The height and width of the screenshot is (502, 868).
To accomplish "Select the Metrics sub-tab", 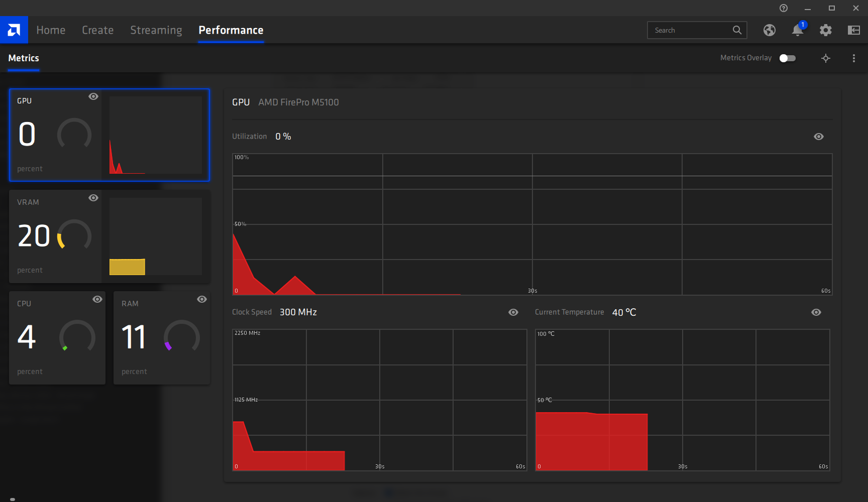I will pos(24,58).
